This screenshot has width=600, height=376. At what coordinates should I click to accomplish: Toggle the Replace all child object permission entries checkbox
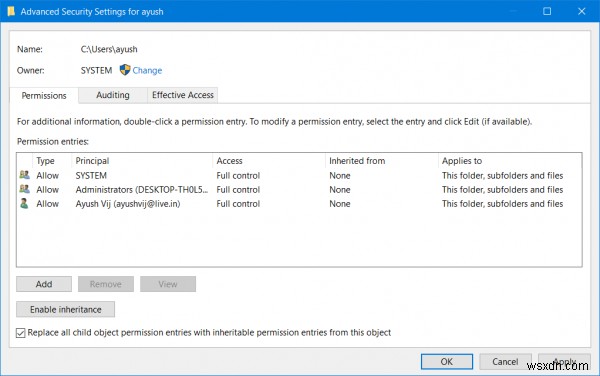[21, 333]
